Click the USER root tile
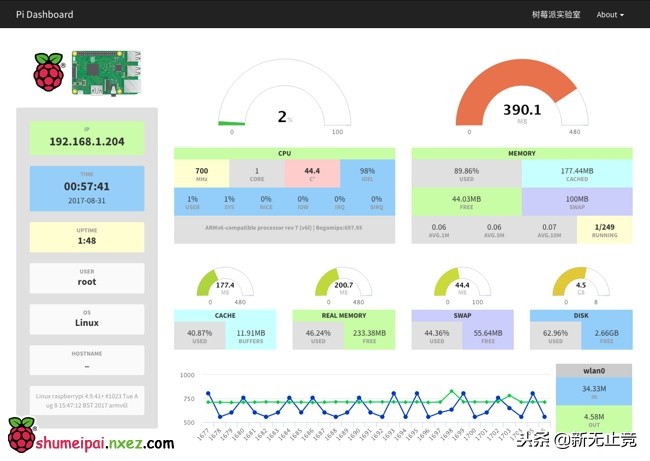This screenshot has width=650, height=461. click(87, 278)
